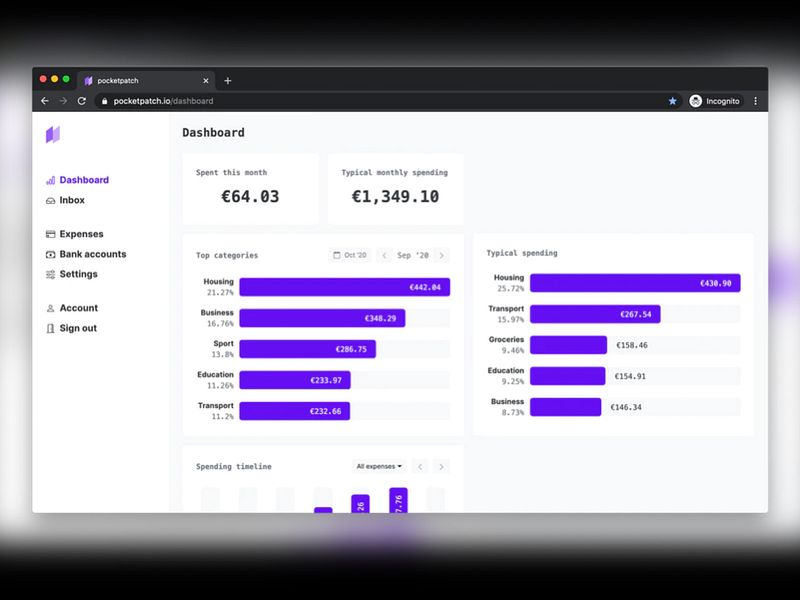Click the Dashboard page heading
The image size is (800, 600).
(x=213, y=133)
